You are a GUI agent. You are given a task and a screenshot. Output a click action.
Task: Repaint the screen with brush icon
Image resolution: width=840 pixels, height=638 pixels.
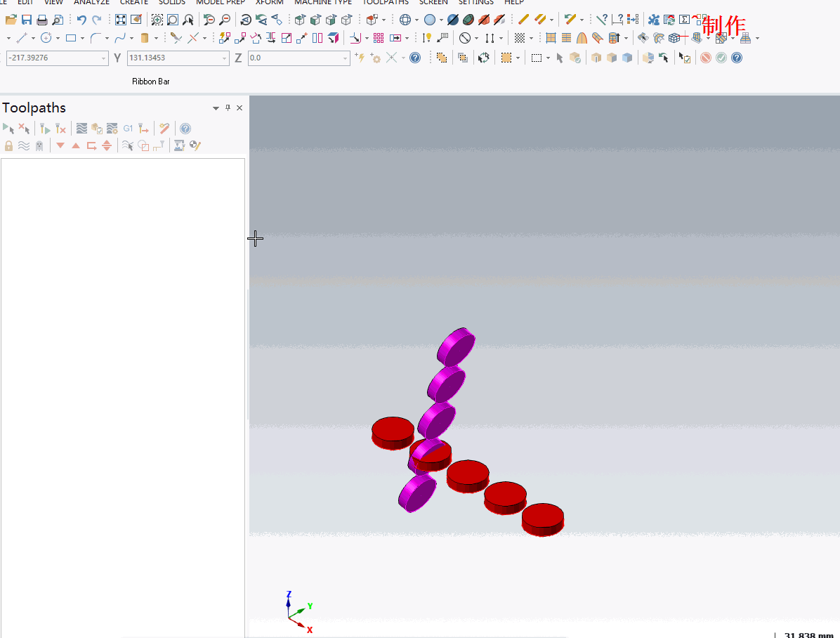136,20
